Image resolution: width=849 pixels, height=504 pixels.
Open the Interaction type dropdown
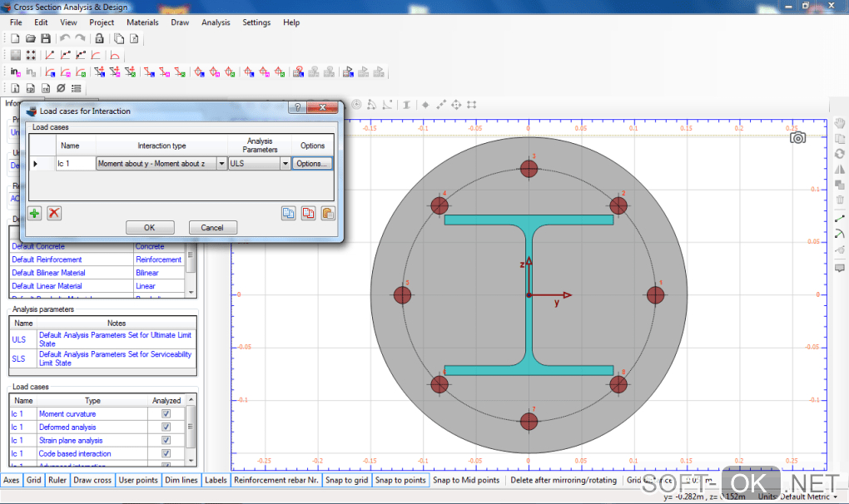coord(221,164)
